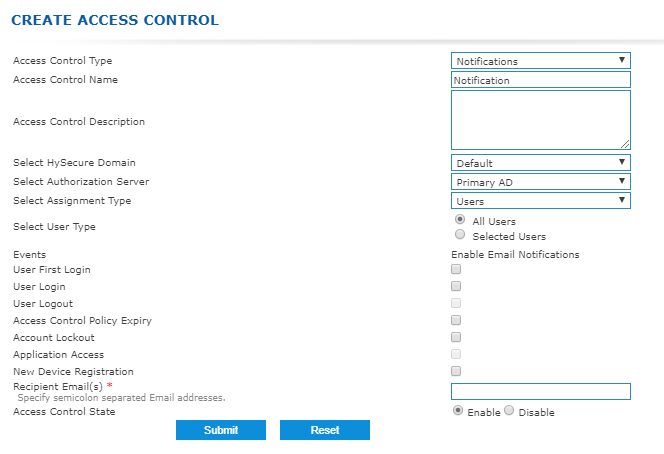Open the Select Authorization Server dropdown
Image resolution: width=664 pixels, height=454 pixels.
click(541, 182)
